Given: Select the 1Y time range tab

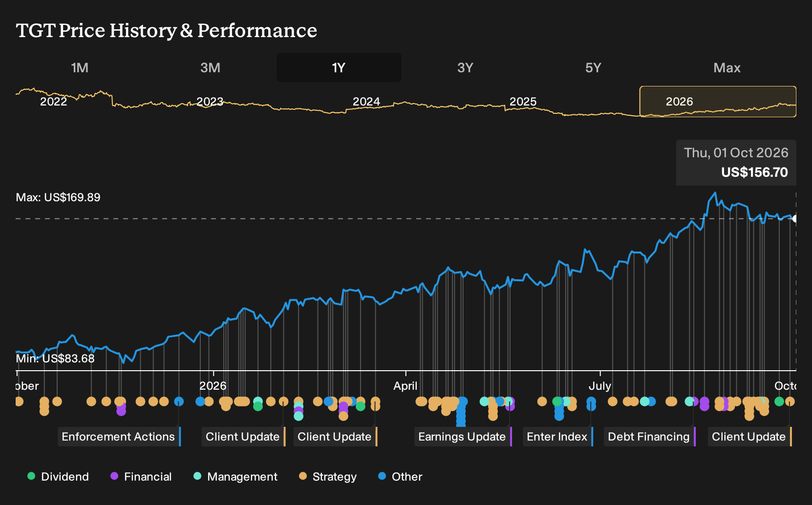Looking at the screenshot, I should 339,67.
